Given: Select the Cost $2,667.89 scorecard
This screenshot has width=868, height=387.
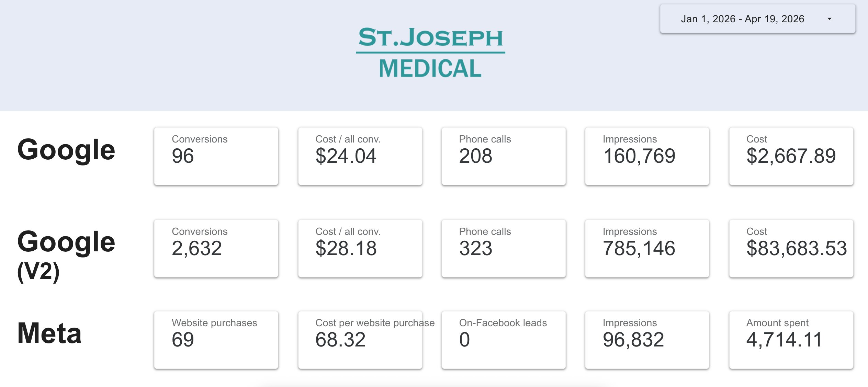Looking at the screenshot, I should tap(791, 156).
